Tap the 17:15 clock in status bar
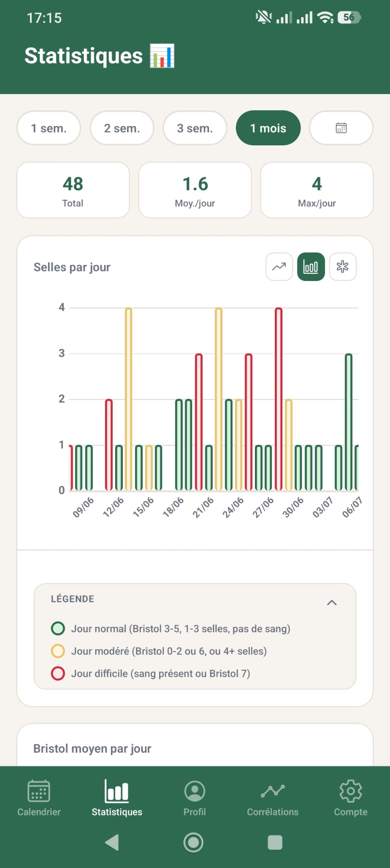Screen dimensions: 390x868 click(x=44, y=18)
